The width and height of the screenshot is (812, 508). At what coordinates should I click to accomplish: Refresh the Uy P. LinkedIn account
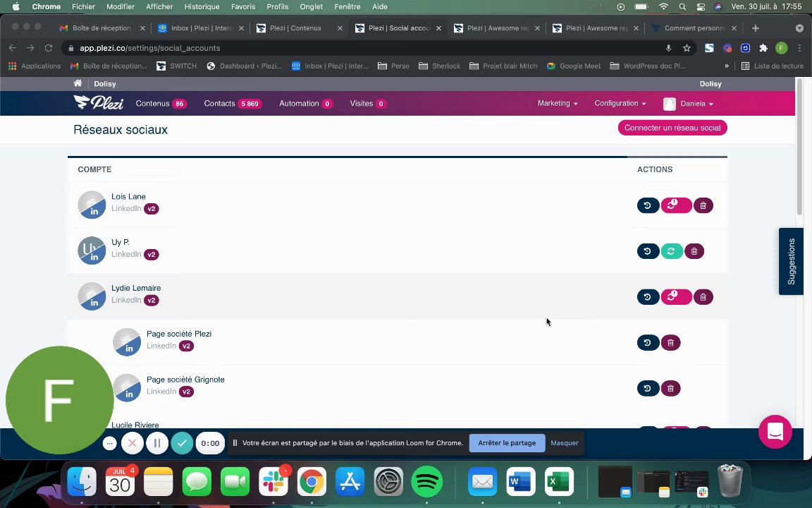pos(672,251)
